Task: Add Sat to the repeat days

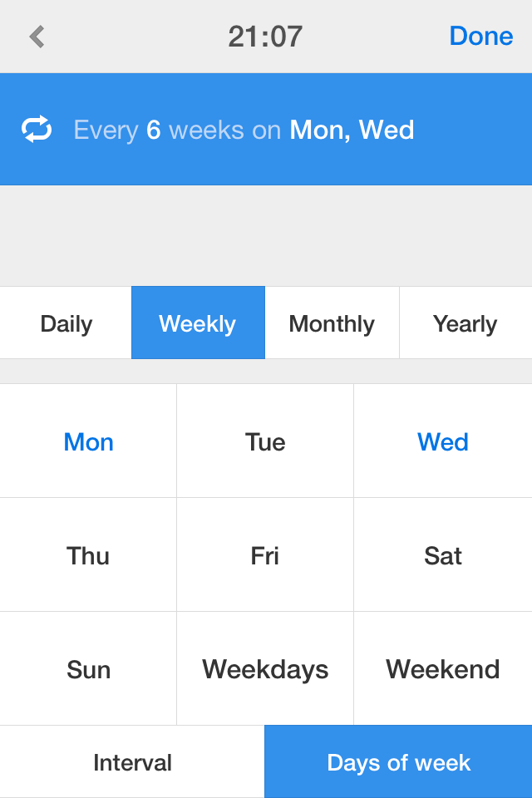Action: click(442, 555)
